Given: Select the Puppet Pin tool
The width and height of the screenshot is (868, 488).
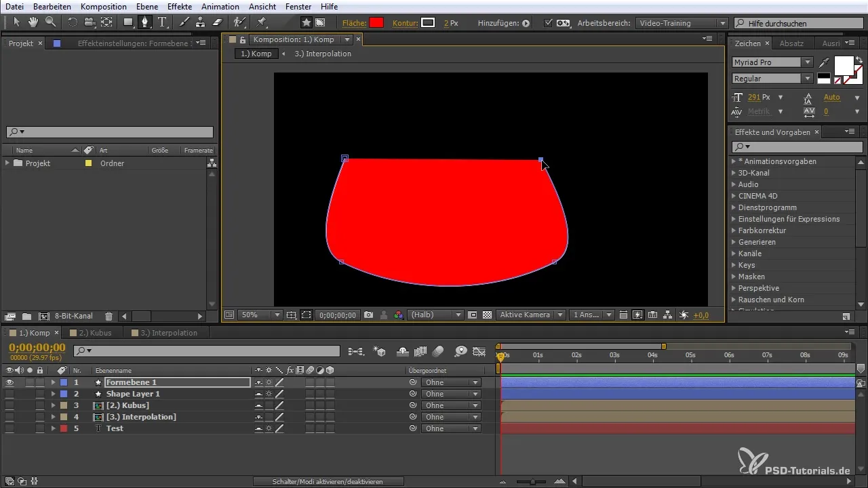Looking at the screenshot, I should [261, 22].
